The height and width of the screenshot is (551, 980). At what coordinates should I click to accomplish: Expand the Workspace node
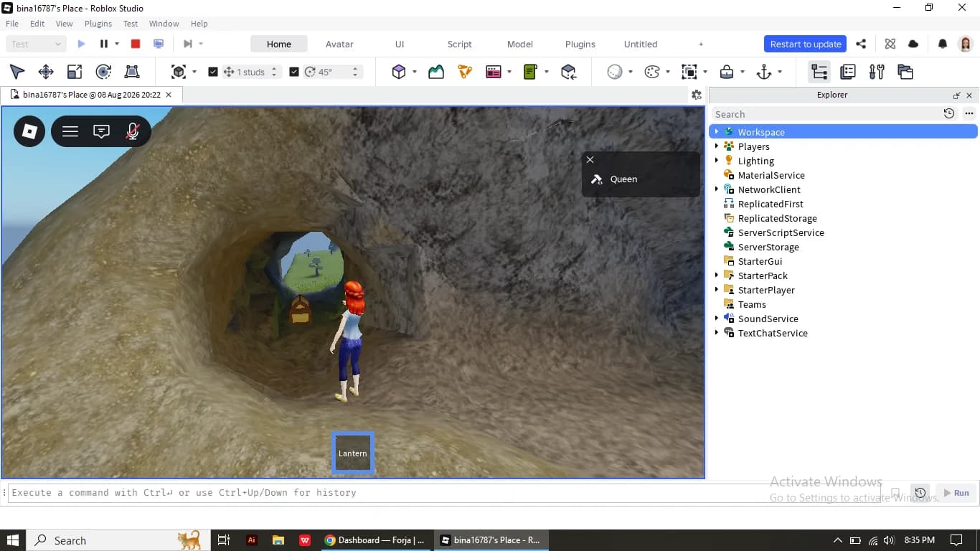[716, 132]
